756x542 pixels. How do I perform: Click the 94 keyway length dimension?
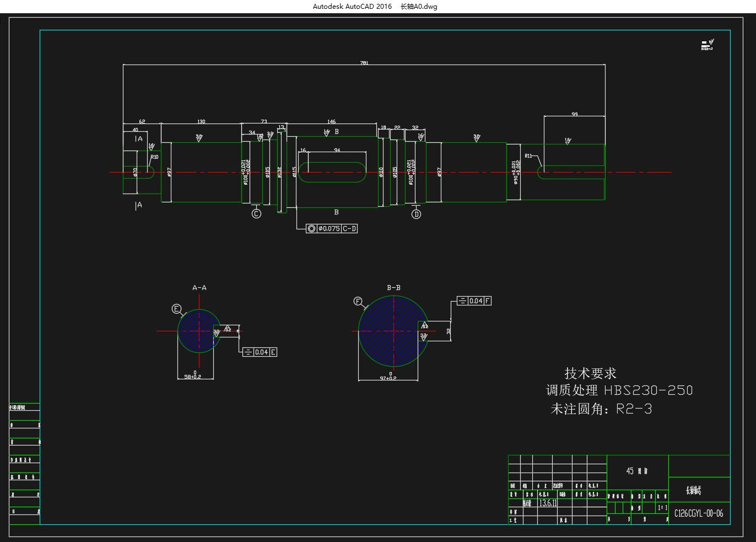click(x=337, y=150)
